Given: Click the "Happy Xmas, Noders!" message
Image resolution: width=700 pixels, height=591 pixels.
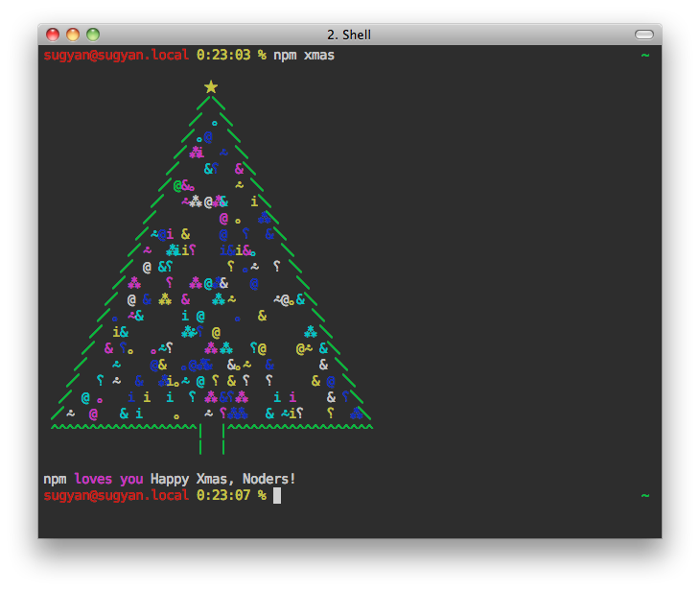Looking at the screenshot, I should pos(222,479).
